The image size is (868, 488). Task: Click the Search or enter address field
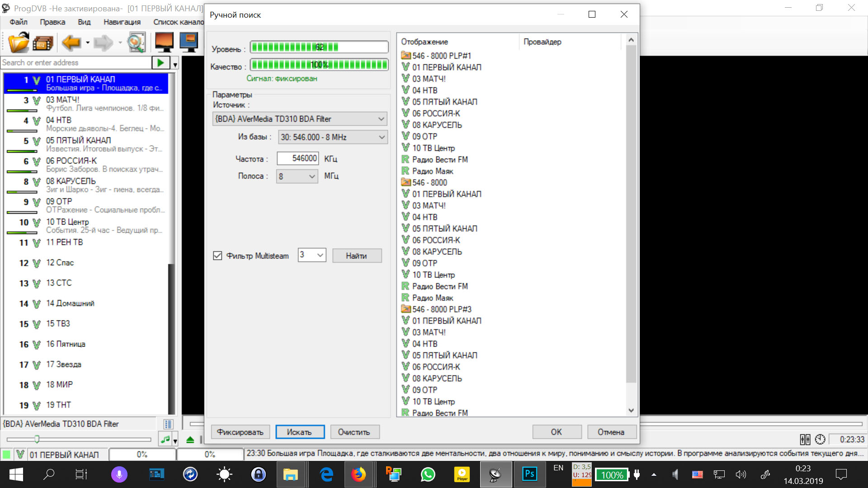tap(76, 63)
